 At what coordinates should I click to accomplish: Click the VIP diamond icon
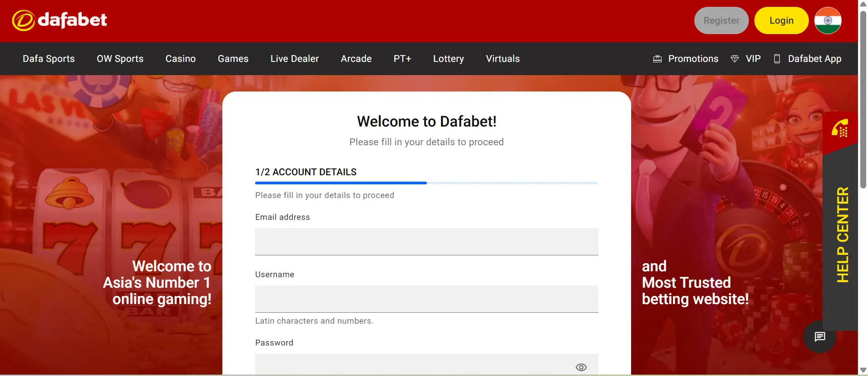734,59
